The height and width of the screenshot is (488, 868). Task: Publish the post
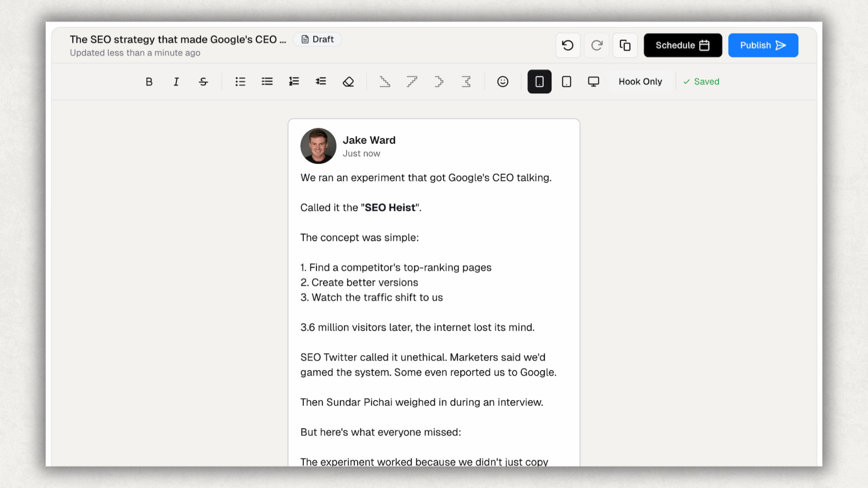tap(763, 45)
